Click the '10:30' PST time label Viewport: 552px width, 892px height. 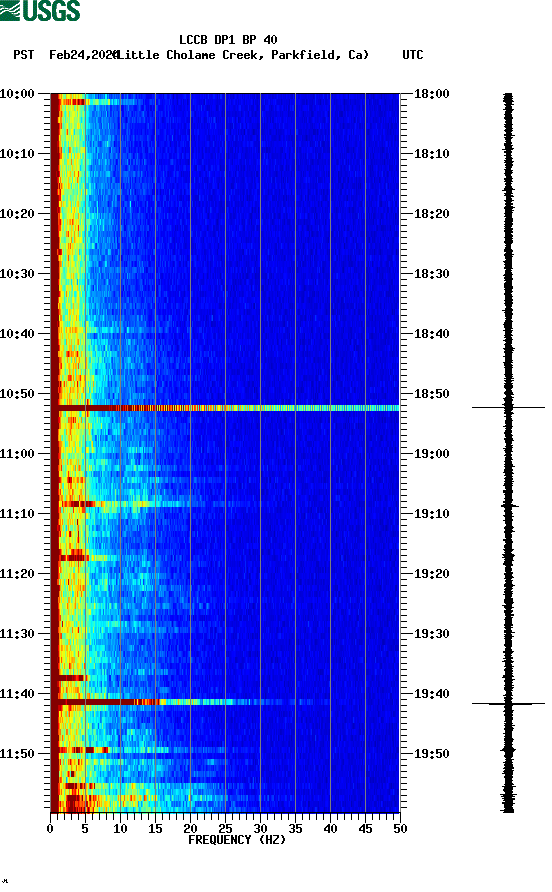[17, 274]
